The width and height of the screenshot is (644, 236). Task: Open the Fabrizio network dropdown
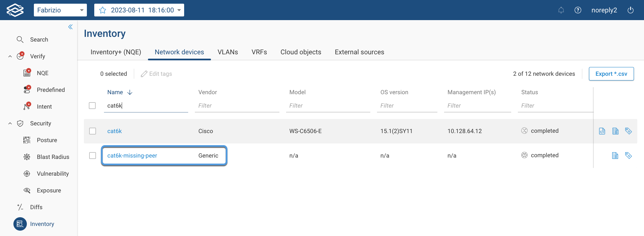click(60, 10)
